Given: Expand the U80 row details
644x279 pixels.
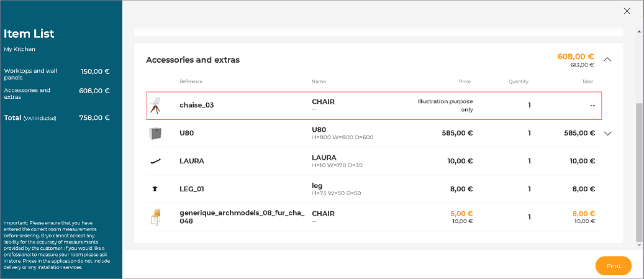Looking at the screenshot, I should [607, 133].
